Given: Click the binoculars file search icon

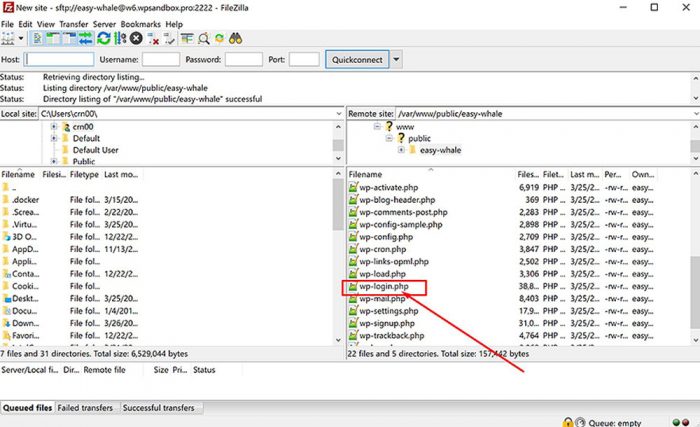Looking at the screenshot, I should [235, 38].
